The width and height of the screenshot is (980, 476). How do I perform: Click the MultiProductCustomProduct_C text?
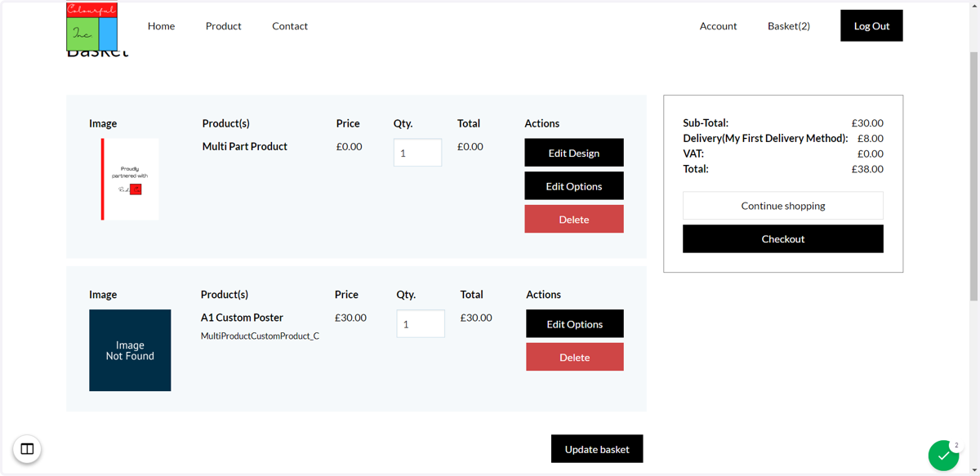click(260, 336)
